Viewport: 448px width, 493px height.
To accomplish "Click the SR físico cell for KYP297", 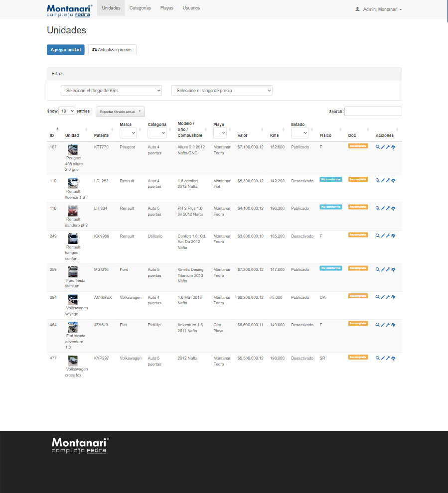I will [322, 358].
